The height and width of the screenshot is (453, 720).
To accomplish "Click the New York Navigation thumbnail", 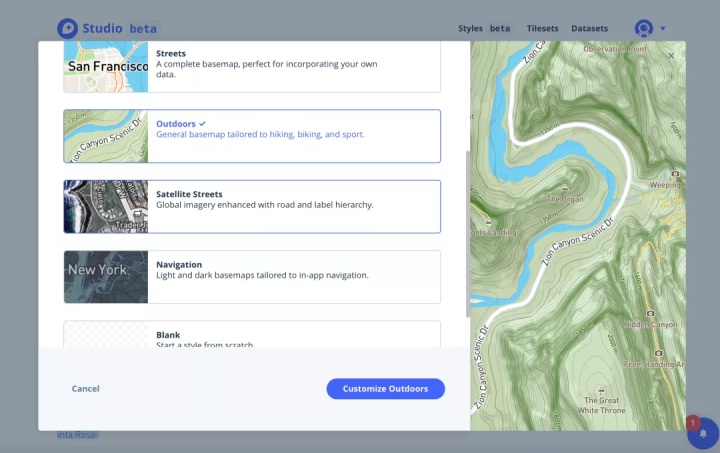I will click(106, 277).
